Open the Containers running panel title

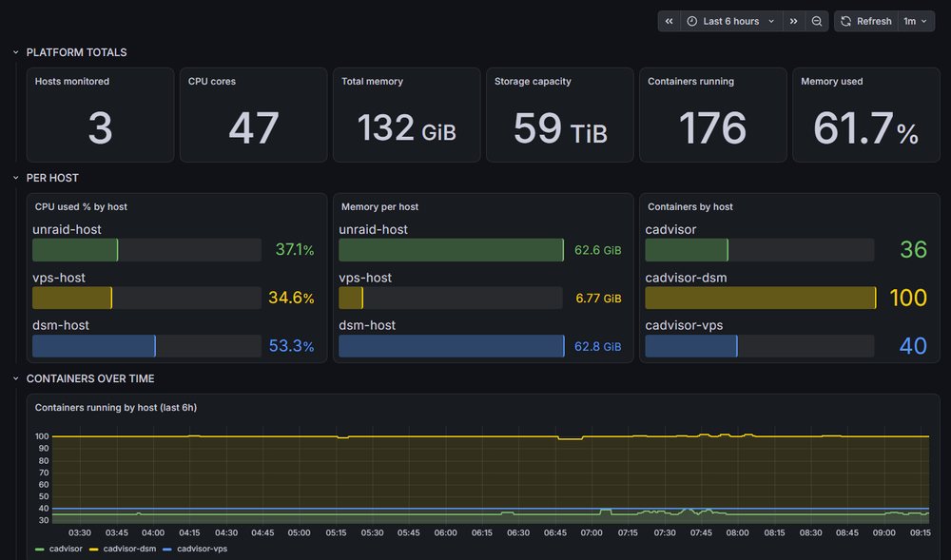pos(690,81)
